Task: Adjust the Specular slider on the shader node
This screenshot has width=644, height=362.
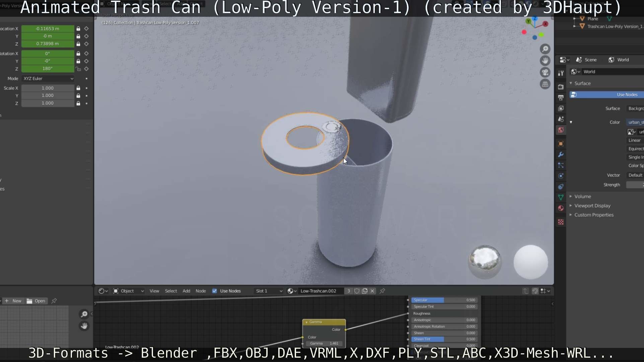Action: coord(444,300)
